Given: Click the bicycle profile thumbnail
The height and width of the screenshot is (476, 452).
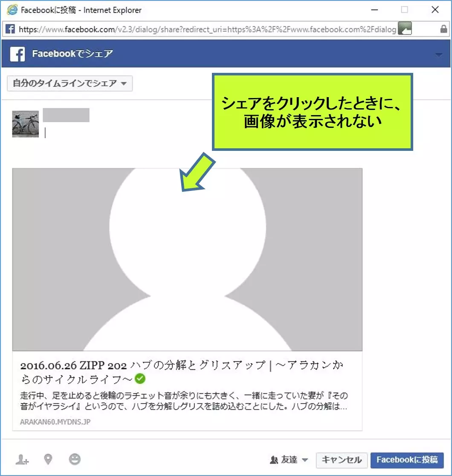Looking at the screenshot, I should click(26, 124).
